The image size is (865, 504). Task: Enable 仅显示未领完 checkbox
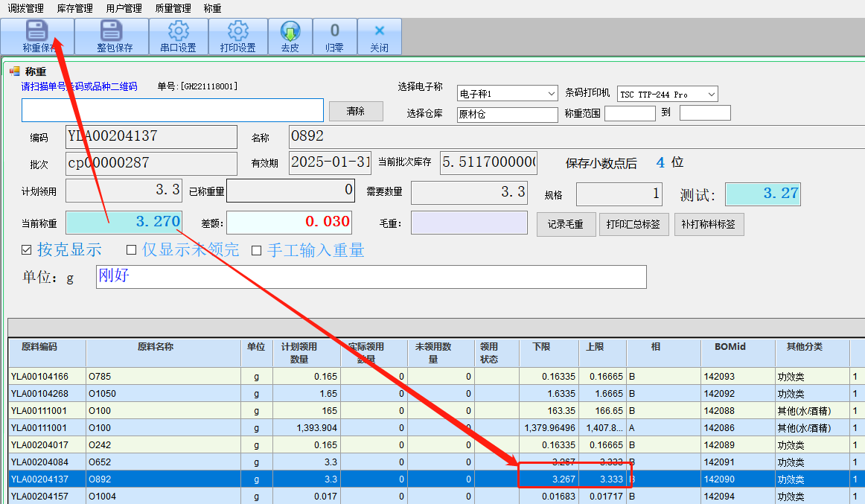[132, 250]
